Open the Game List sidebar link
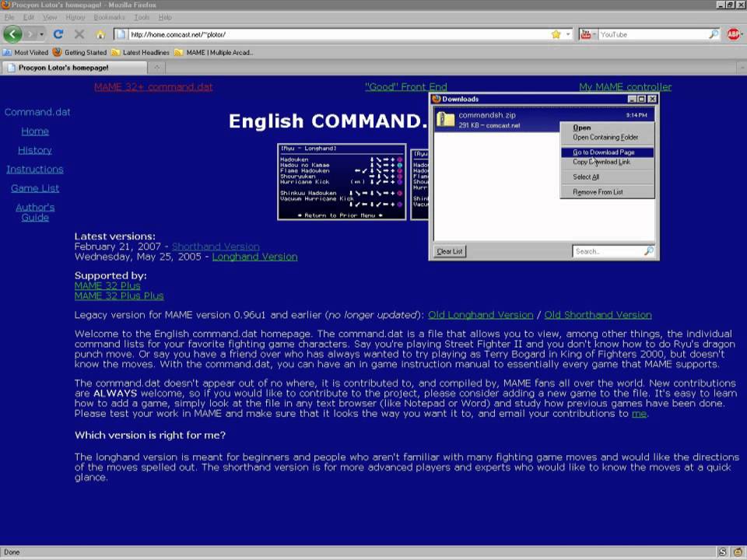This screenshot has height=560, width=747. [x=35, y=188]
